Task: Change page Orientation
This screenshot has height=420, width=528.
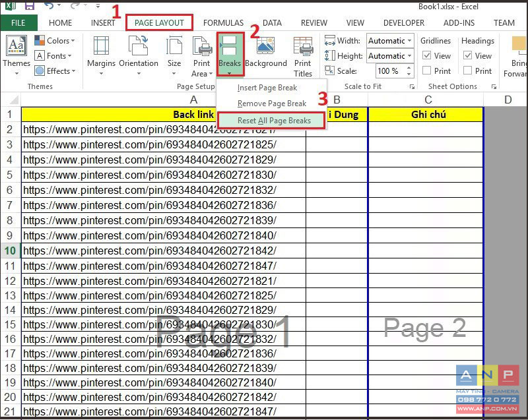Action: click(x=139, y=55)
